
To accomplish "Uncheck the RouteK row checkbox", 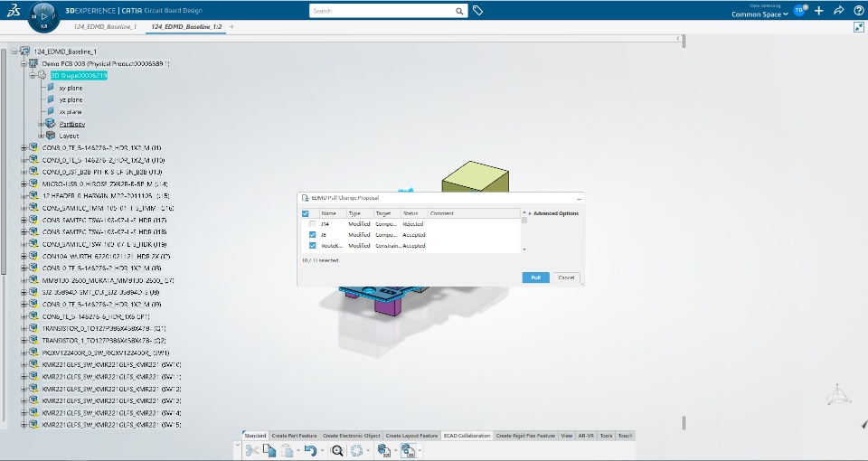I will [312, 245].
